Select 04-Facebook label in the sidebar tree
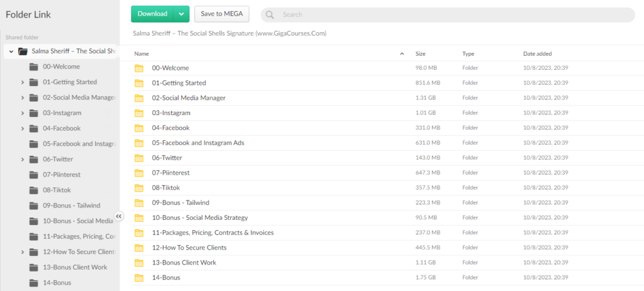This screenshot has width=644, height=291. (62, 128)
